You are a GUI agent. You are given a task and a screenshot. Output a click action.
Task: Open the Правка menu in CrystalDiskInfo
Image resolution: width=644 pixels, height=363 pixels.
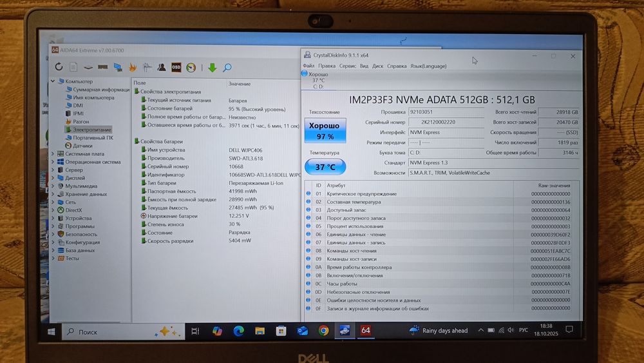tap(327, 66)
